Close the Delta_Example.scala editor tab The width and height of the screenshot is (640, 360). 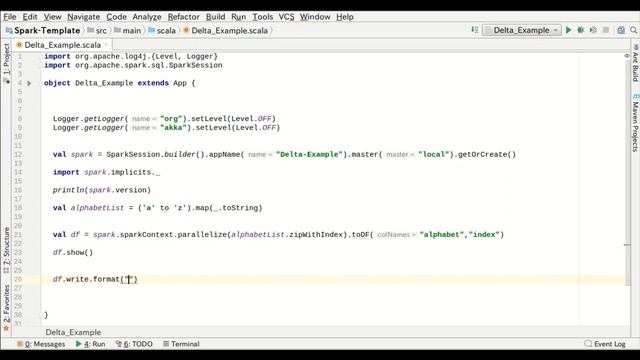pos(107,44)
